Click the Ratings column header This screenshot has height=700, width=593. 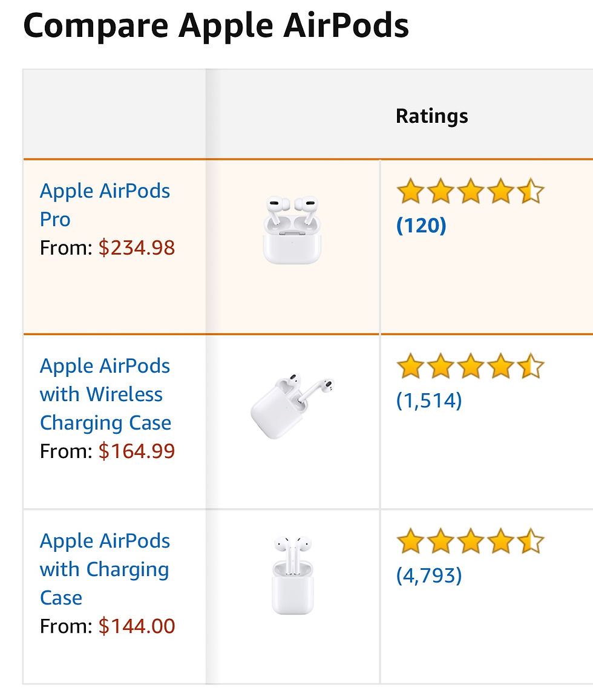[431, 116]
